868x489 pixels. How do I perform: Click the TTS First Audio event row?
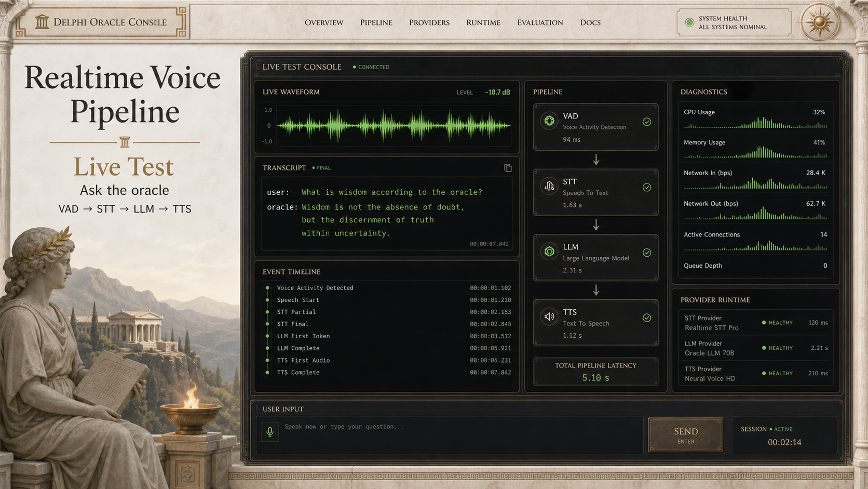click(388, 360)
